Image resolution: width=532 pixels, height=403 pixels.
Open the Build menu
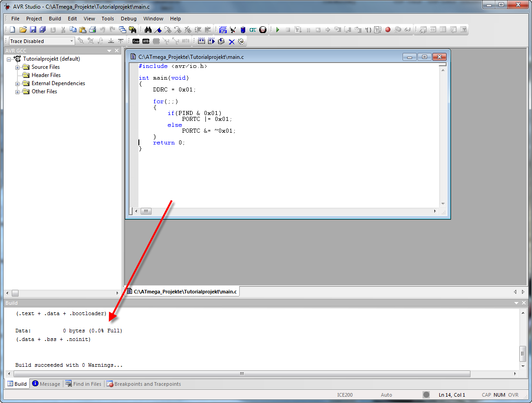pyautogui.click(x=55, y=19)
